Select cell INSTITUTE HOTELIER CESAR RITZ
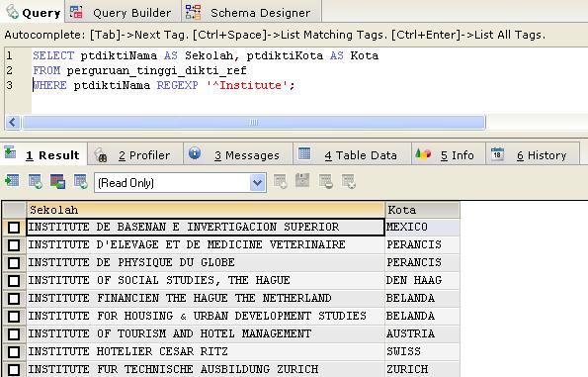Image resolution: width=588 pixels, height=377 pixels. 206,352
